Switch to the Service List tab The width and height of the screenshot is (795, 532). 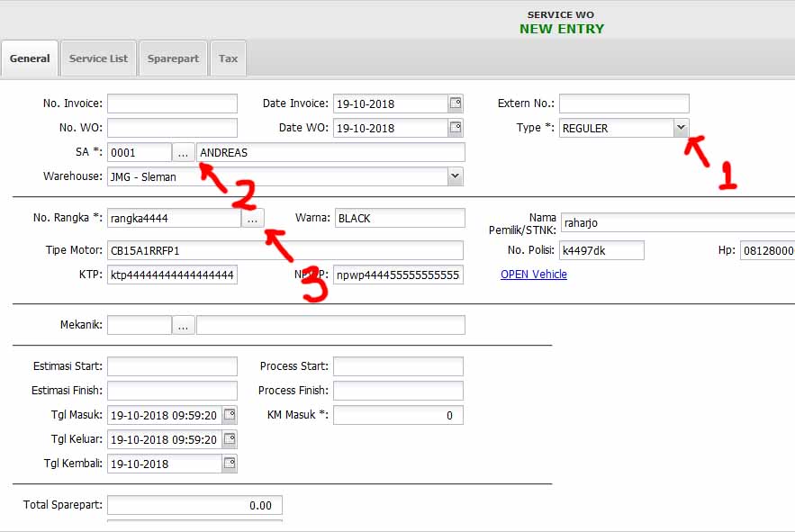(x=98, y=59)
